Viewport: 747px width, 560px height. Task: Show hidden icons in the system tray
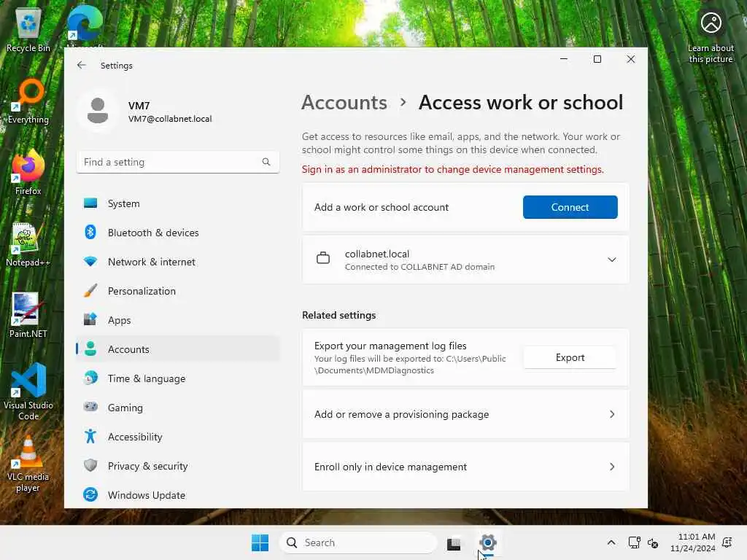(x=611, y=542)
